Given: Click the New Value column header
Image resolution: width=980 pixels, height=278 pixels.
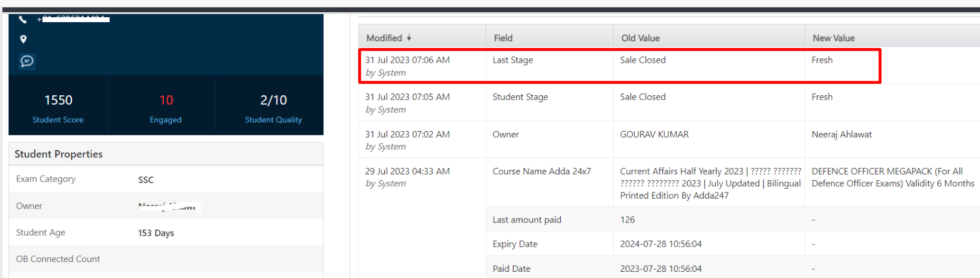Looking at the screenshot, I should 833,38.
